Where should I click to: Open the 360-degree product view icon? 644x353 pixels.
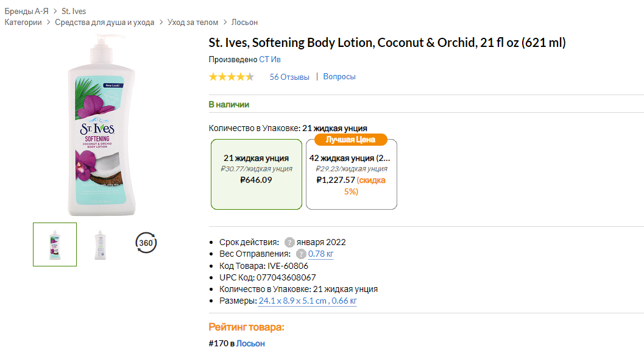(146, 243)
